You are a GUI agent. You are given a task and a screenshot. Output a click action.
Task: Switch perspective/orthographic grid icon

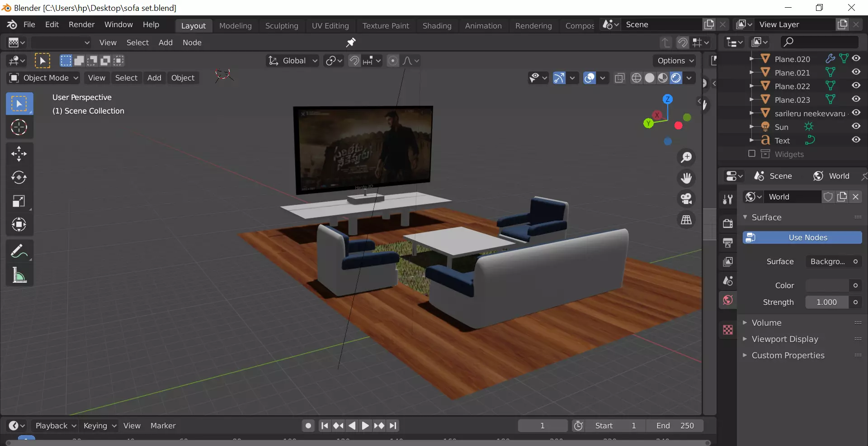[x=686, y=220]
